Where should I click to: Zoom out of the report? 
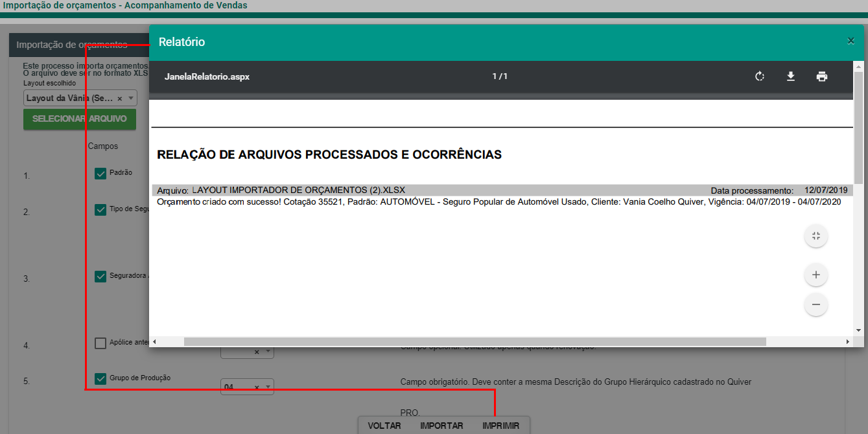click(x=815, y=304)
